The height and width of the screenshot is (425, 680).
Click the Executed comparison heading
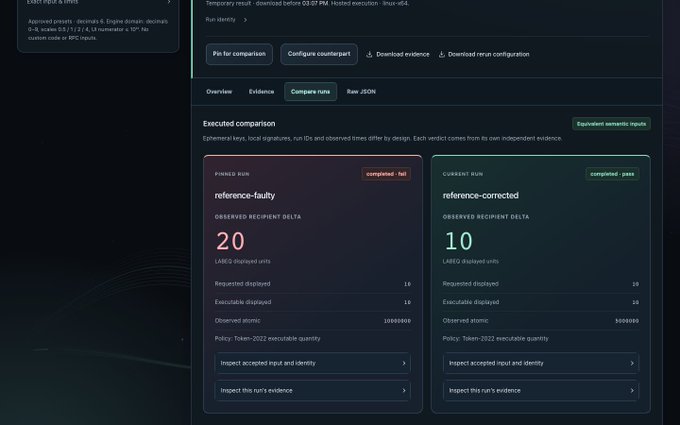click(239, 124)
